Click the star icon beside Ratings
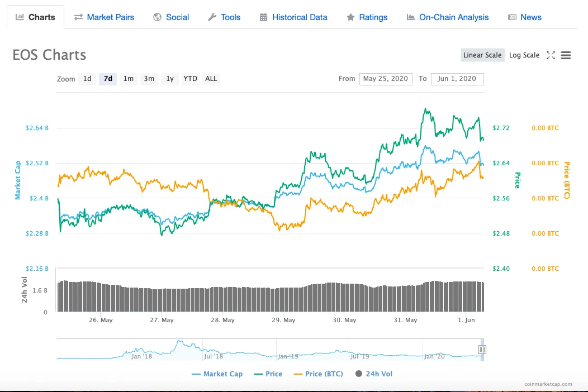Viewport: 588px width, 392px height. tap(350, 17)
